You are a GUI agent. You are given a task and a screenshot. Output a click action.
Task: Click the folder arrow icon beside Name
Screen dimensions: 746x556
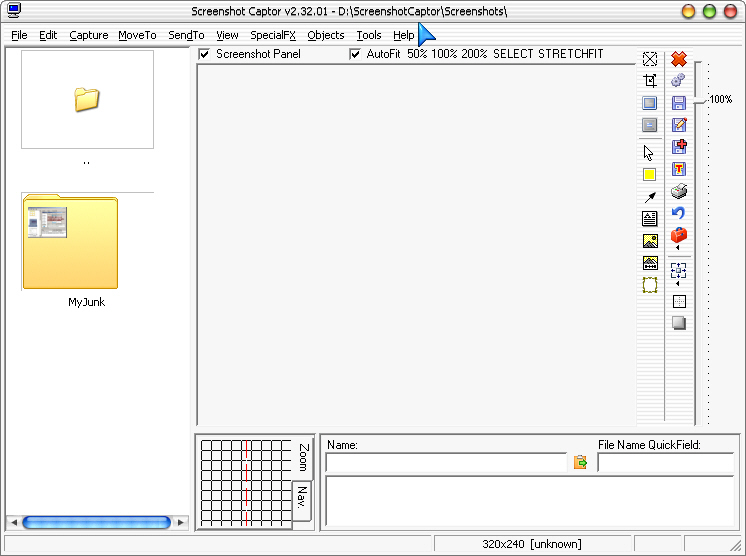(580, 462)
